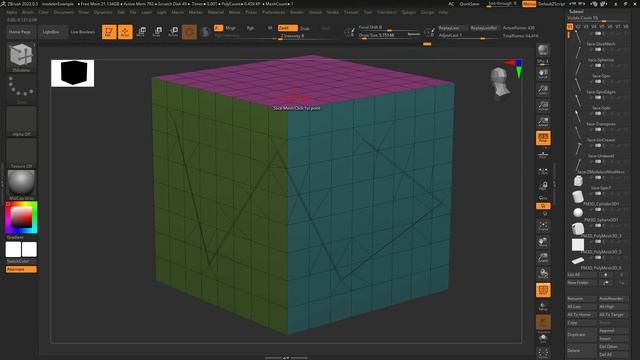Select the Move transform icon in top toolbar
Image resolution: width=640 pixels, height=360 pixels.
[x=141, y=32]
